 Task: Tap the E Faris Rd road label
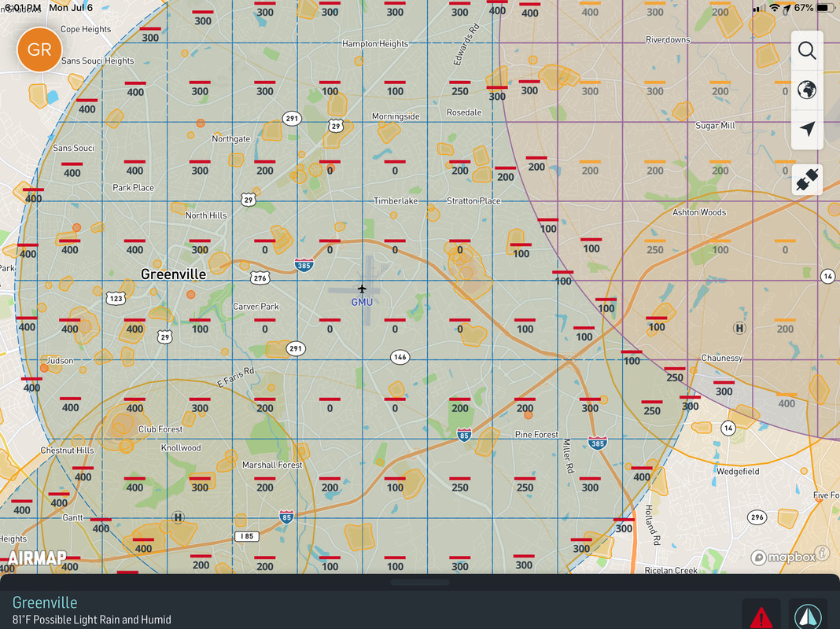coord(236,377)
